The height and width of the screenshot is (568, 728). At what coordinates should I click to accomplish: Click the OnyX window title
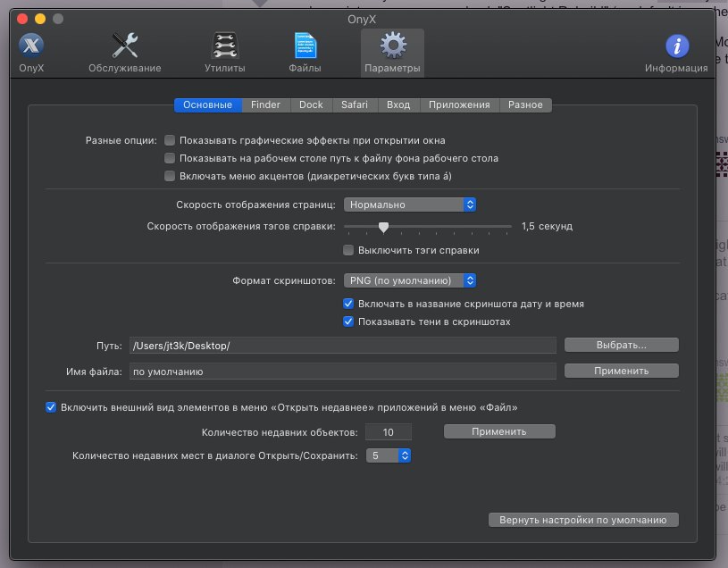[362, 19]
